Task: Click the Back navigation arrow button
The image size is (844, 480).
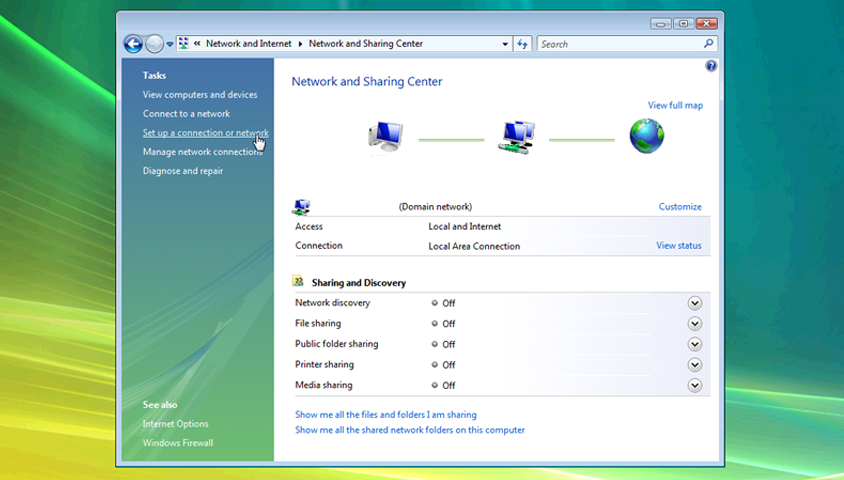Action: [x=133, y=44]
